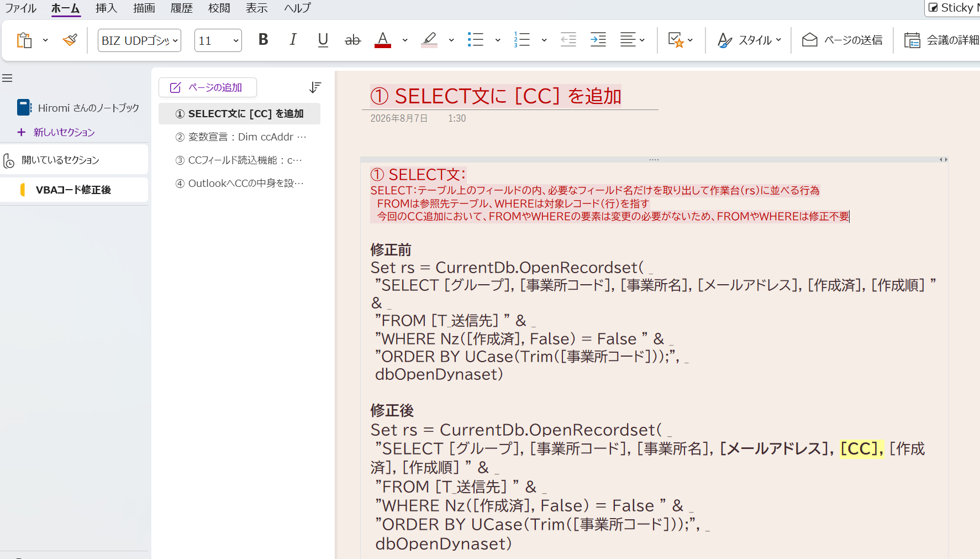Viewport: 980px width, 559px height.
Task: Select the Format Painter brush icon
Action: pyautogui.click(x=70, y=40)
